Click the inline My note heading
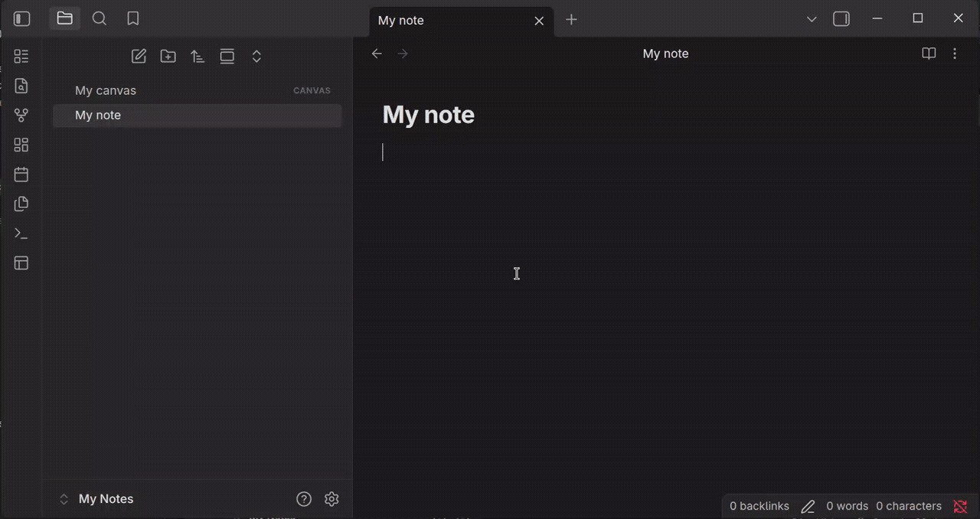The width and height of the screenshot is (980, 519). point(428,115)
